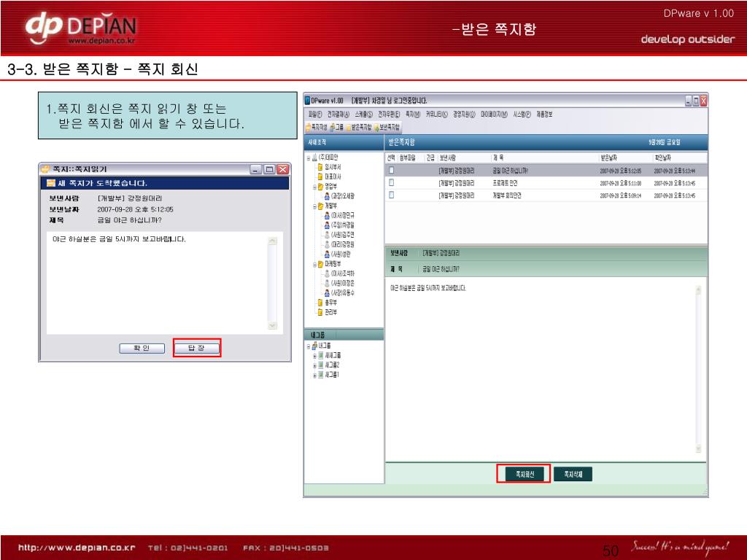Screen dimensions: 747x560
Task: Open the 제품정보 menu
Action: [544, 114]
